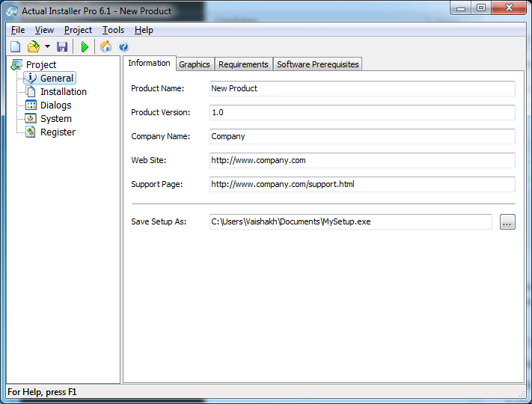Viewport: 532px width, 404px height.
Task: Open the Project menu
Action: 78,30
